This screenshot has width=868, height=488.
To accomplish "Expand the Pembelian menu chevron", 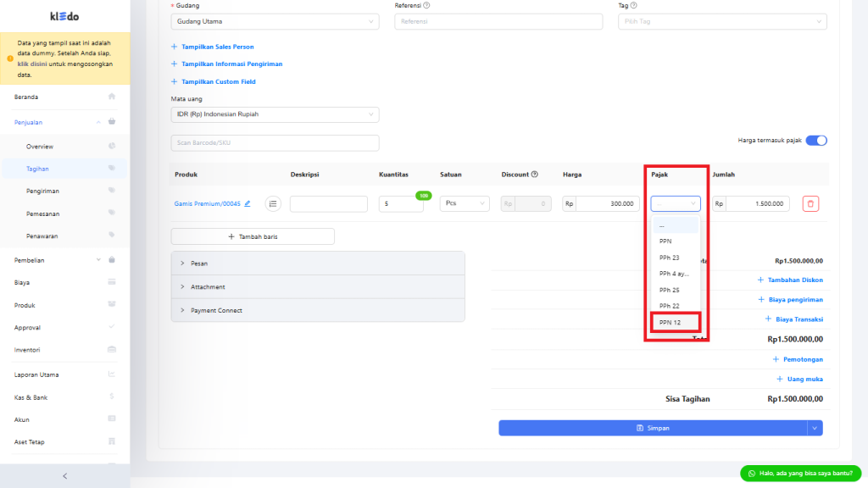I will [98, 259].
